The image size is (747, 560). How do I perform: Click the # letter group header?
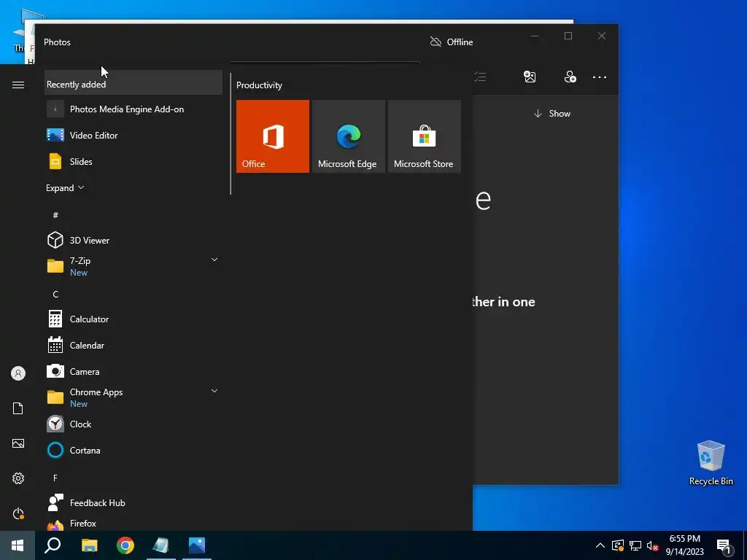click(55, 215)
